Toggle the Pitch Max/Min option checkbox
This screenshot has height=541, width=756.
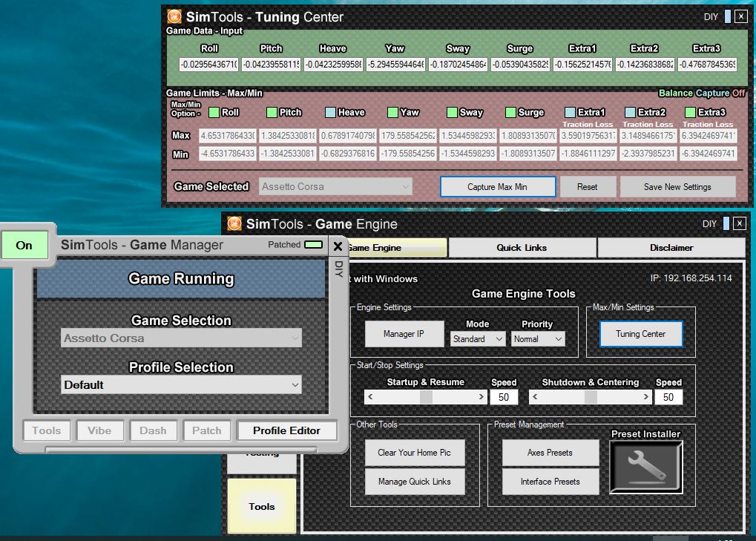[x=272, y=112]
